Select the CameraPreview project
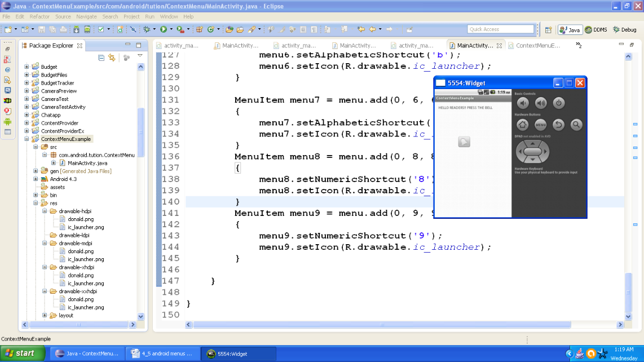The width and height of the screenshot is (644, 362). coord(59,91)
